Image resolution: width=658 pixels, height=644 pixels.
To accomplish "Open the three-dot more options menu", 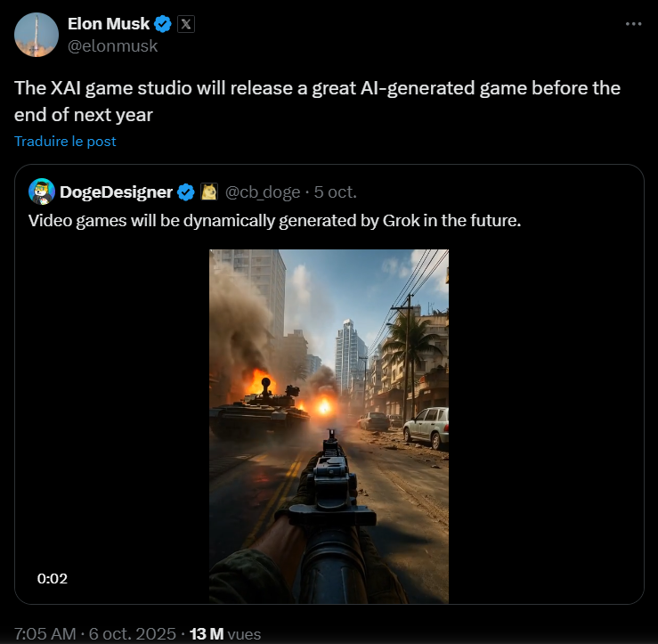I will (x=633, y=24).
